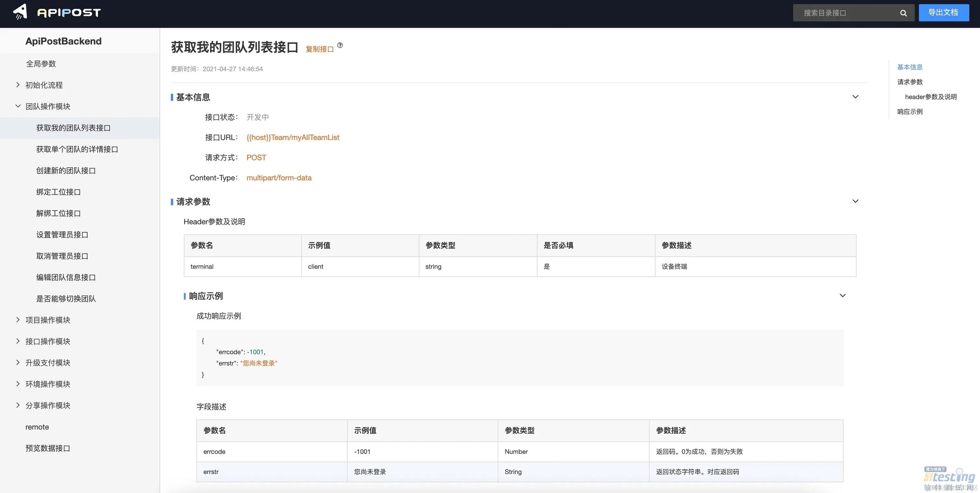Collapse the 基本信息 section chevron
The height and width of the screenshot is (493, 980).
[x=855, y=97]
